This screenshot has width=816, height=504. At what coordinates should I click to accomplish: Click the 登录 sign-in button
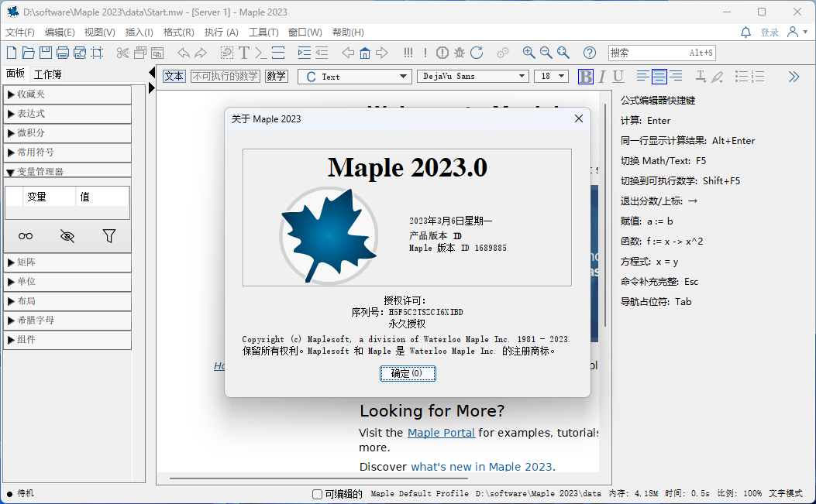(x=770, y=33)
